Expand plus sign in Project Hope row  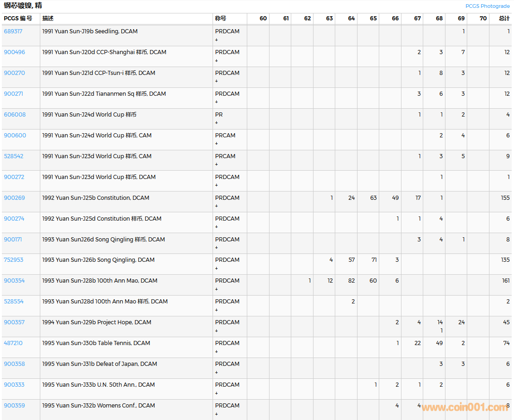pyautogui.click(x=216, y=331)
